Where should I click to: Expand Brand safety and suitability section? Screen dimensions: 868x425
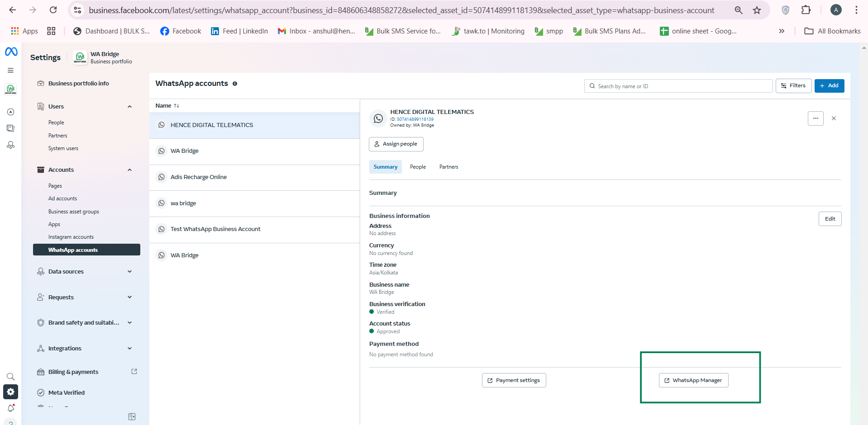tap(129, 323)
